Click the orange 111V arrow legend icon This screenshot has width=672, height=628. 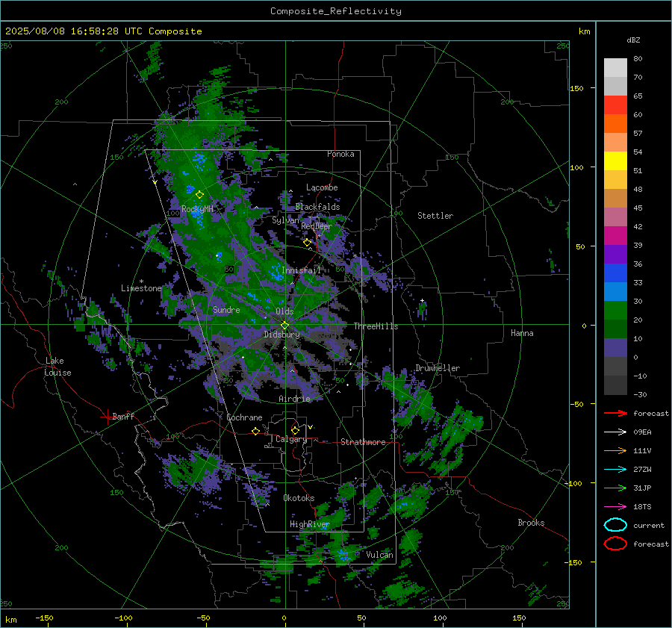coord(615,450)
